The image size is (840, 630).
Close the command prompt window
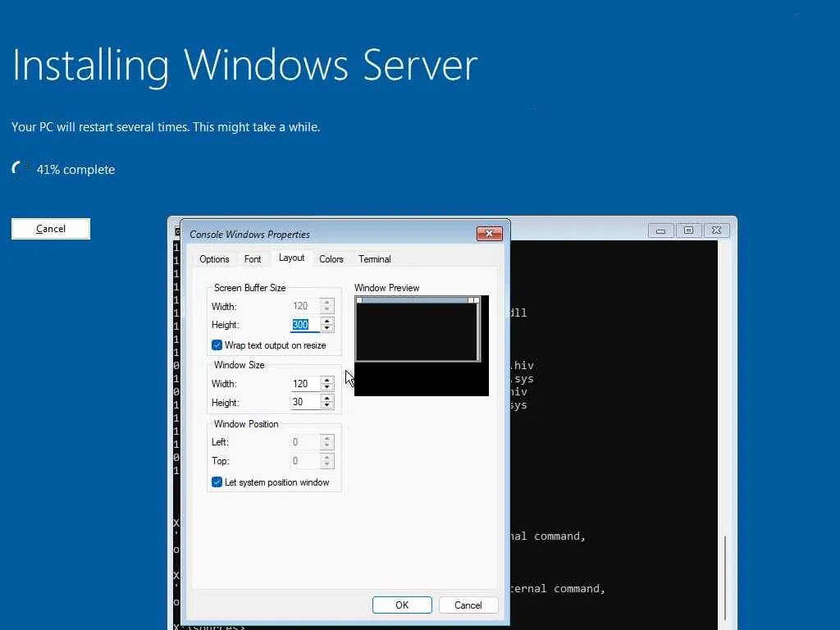[x=716, y=231]
